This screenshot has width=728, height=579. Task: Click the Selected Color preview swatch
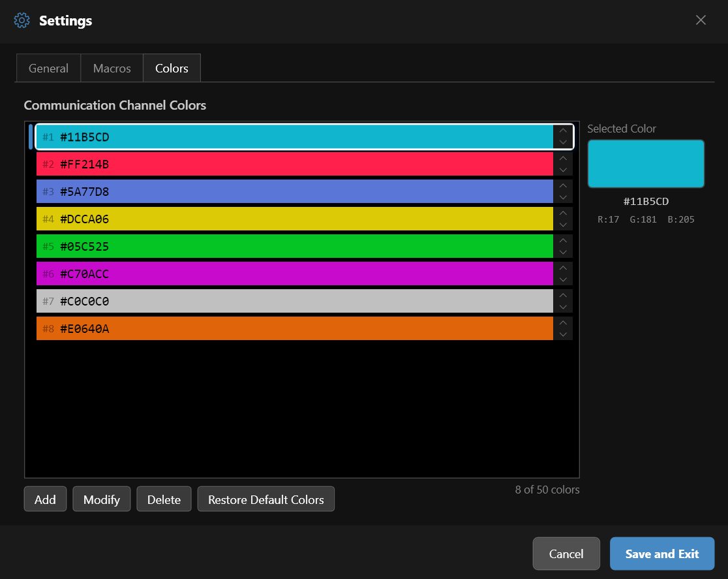646,164
